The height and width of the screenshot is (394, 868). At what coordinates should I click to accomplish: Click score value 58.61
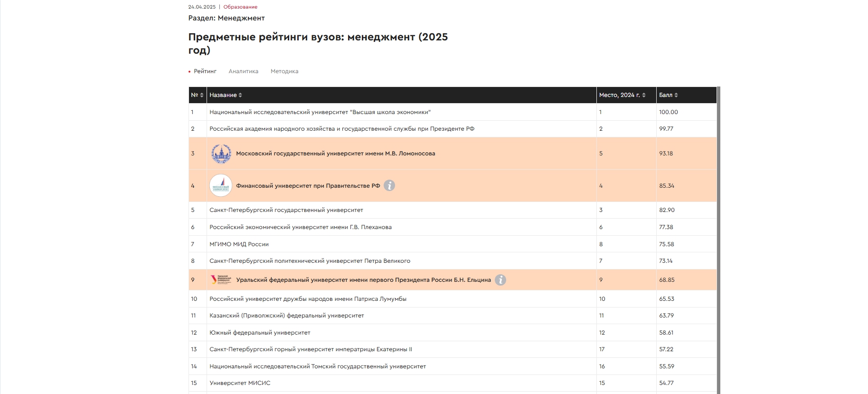[666, 333]
